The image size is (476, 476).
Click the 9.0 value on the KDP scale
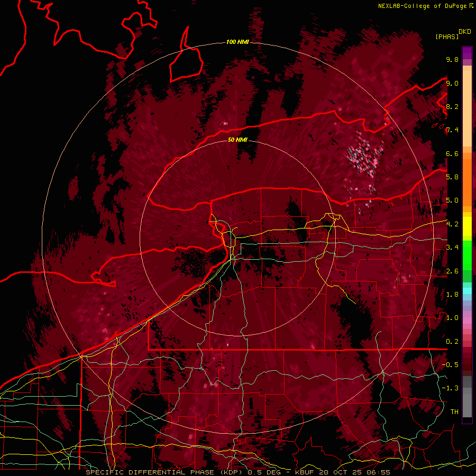coord(452,83)
